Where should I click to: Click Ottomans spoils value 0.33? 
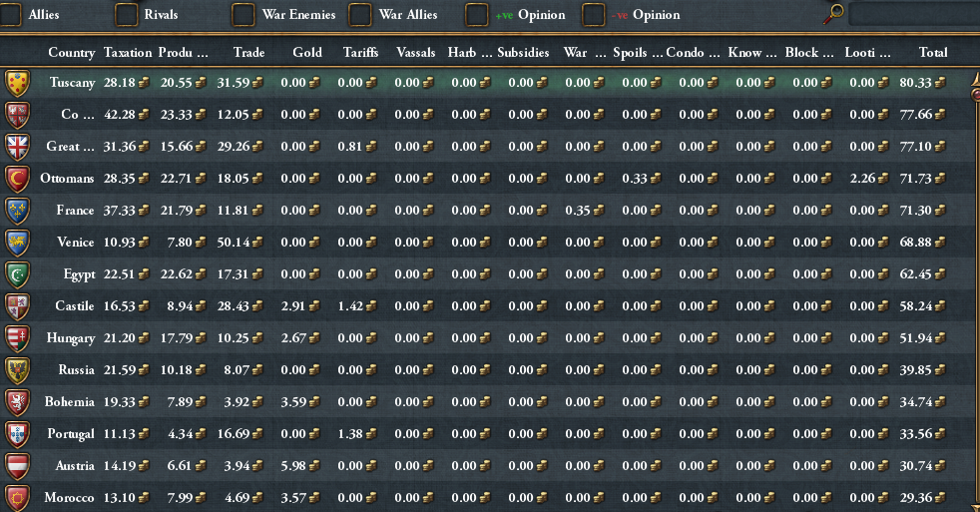635,179
